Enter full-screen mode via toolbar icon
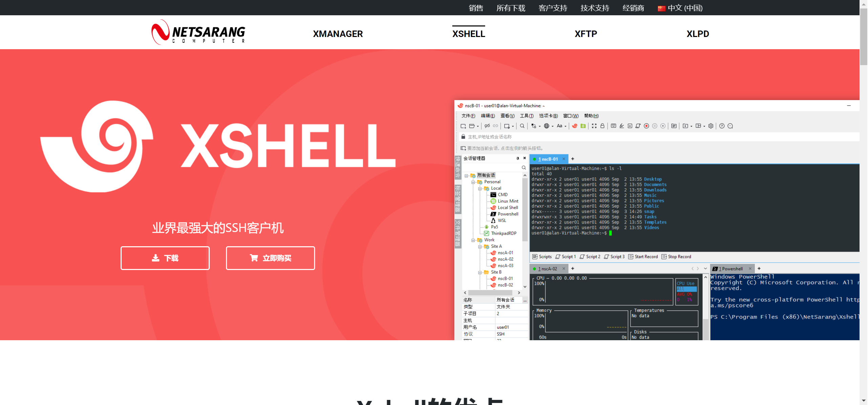 coord(594,126)
